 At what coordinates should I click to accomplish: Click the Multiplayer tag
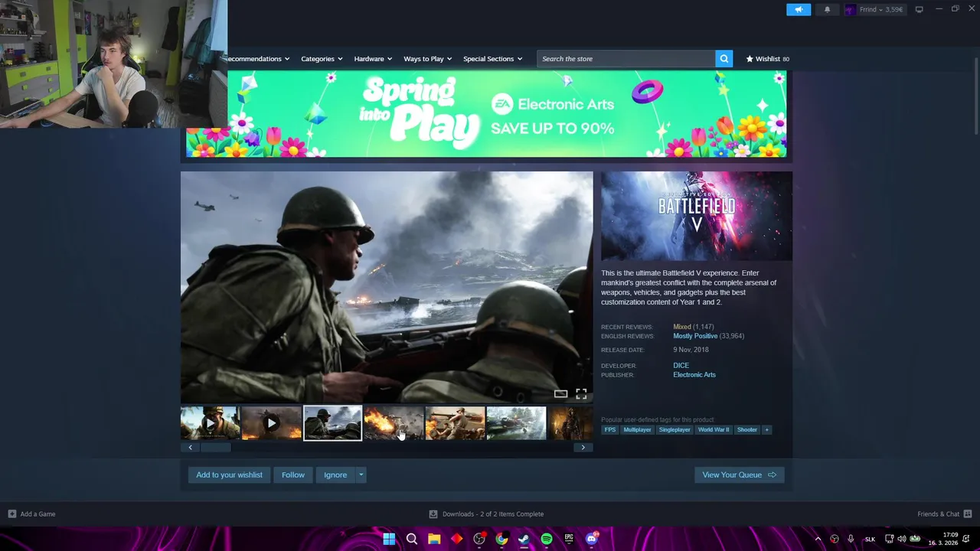pyautogui.click(x=637, y=430)
